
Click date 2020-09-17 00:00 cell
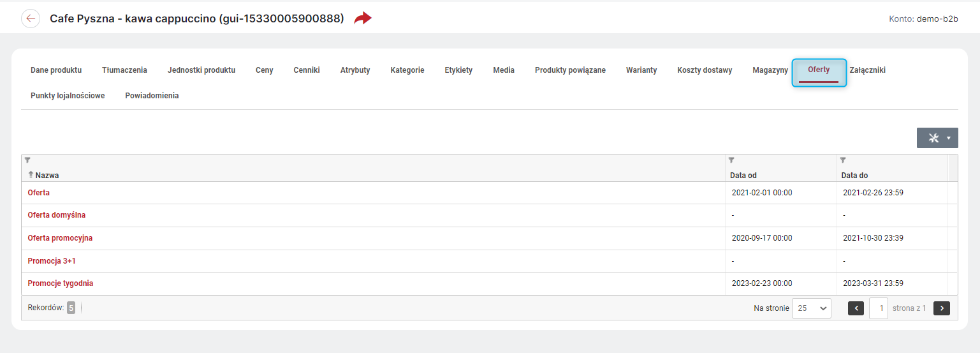pyautogui.click(x=762, y=238)
